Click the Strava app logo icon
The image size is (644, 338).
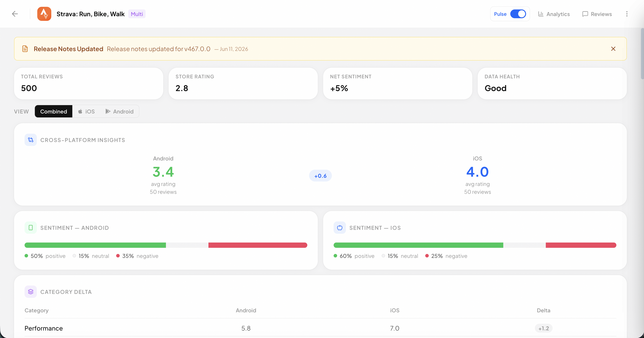coord(44,14)
